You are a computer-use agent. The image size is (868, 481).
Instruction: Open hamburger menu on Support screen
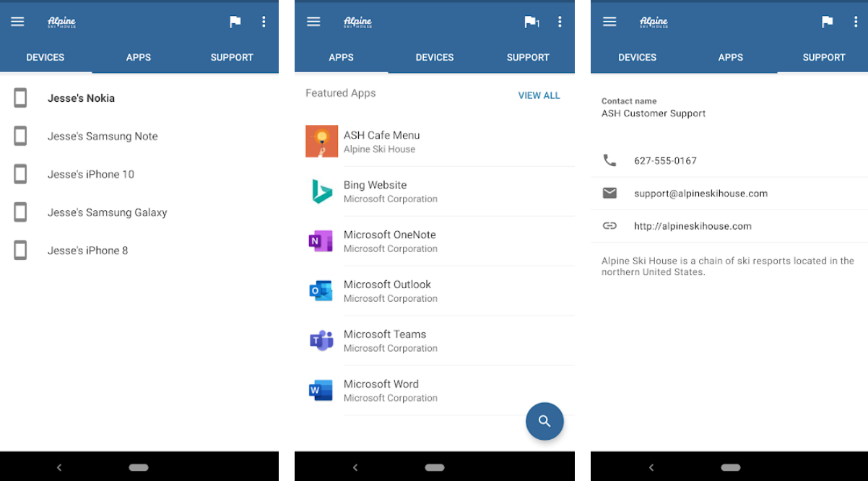tap(609, 22)
